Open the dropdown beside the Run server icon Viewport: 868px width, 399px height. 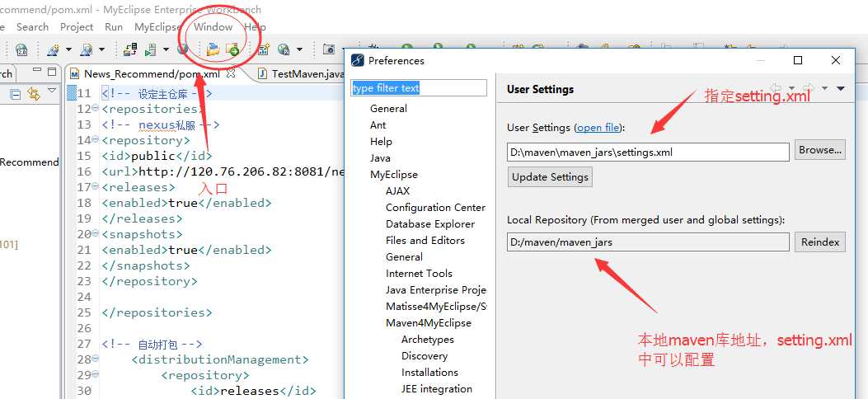point(166,49)
